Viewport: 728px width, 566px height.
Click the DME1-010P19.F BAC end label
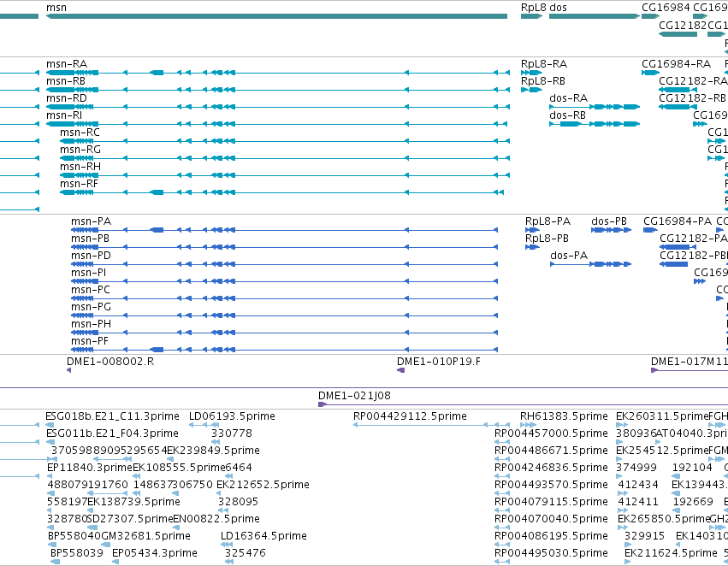coord(439,362)
